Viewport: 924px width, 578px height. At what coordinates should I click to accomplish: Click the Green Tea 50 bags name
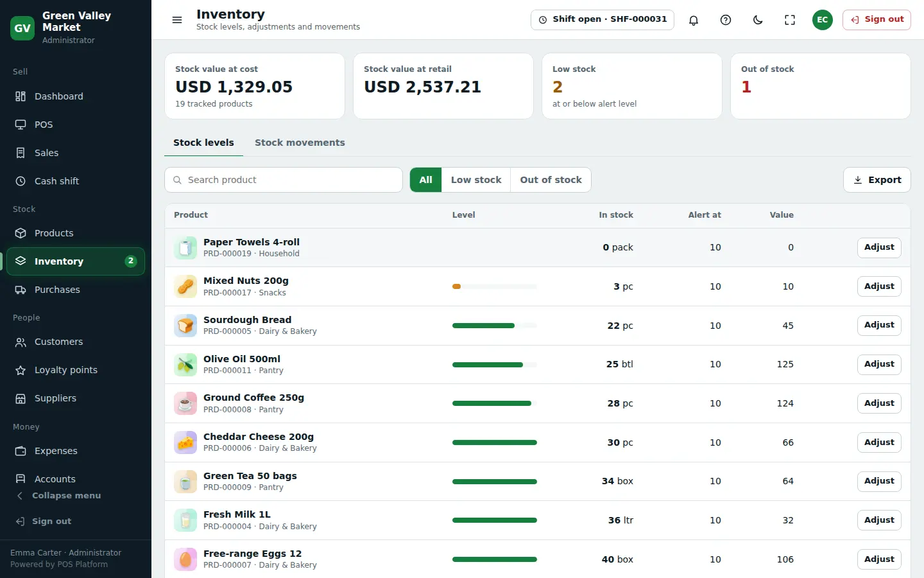point(250,476)
